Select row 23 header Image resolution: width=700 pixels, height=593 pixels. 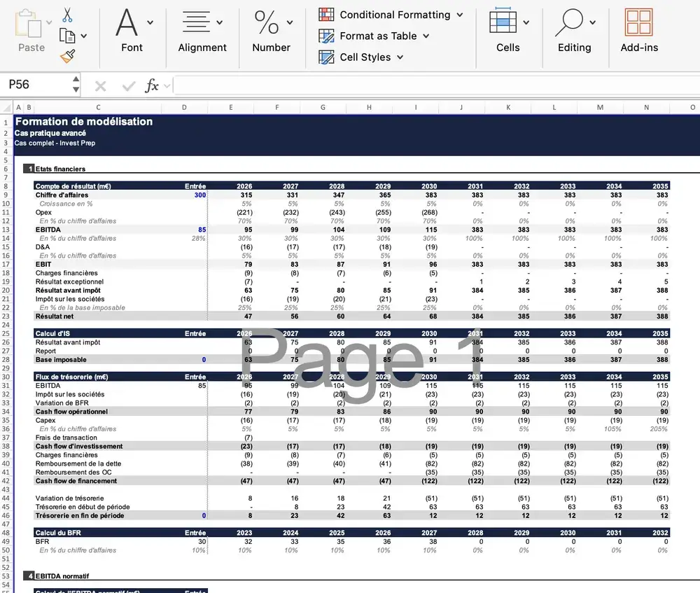pos(6,316)
